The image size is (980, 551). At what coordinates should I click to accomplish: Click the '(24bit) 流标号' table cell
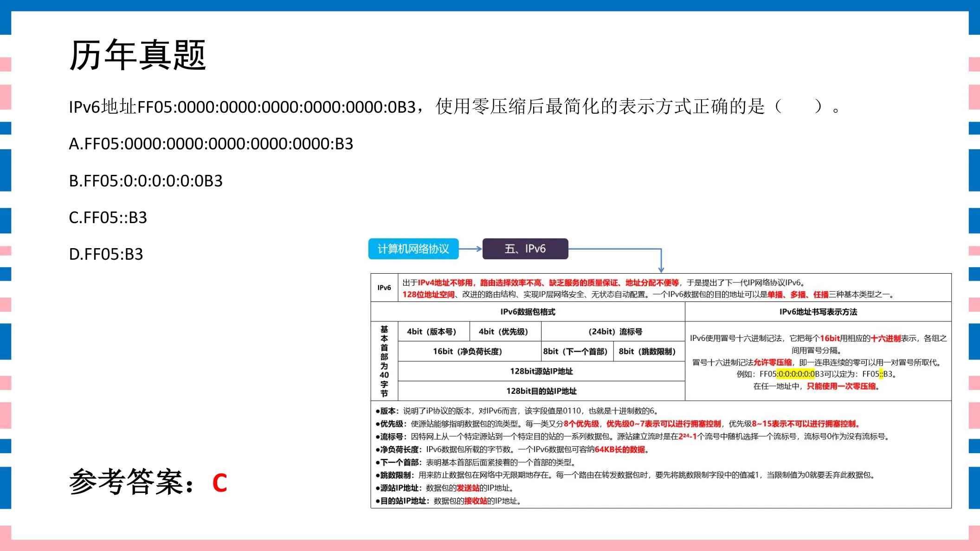(x=613, y=331)
